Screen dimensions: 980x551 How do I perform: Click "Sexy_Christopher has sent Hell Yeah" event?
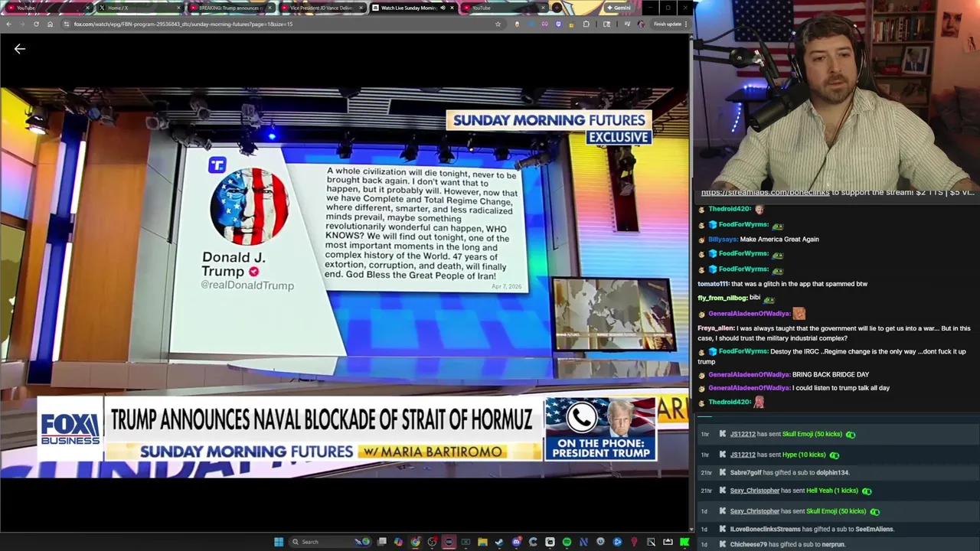point(794,491)
